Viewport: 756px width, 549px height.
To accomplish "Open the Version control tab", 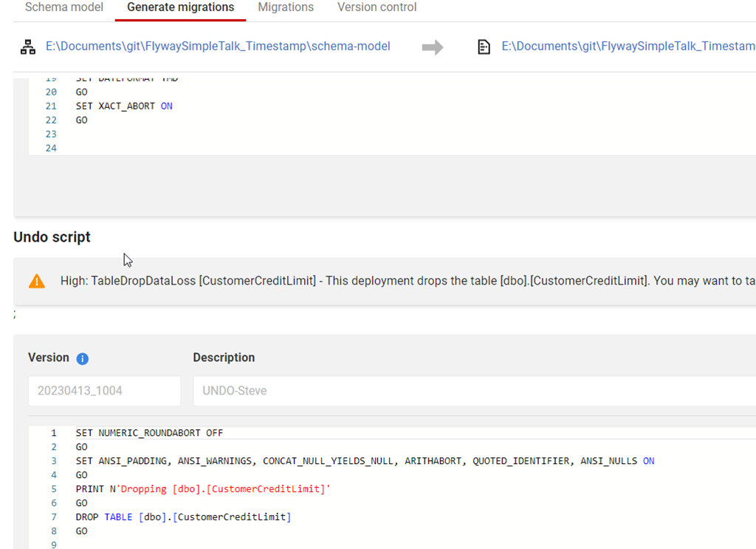I will (x=377, y=7).
